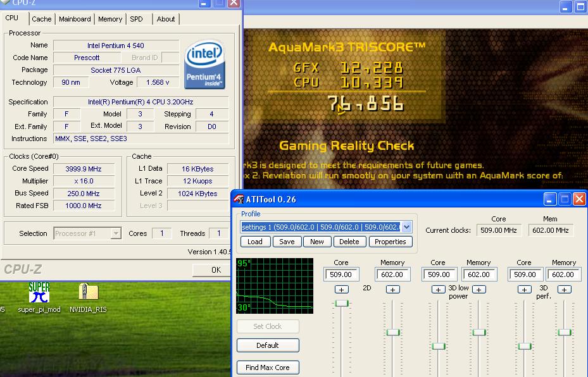Click the 3D perf Core slider handle
This screenshot has height=377, width=588.
[524, 346]
